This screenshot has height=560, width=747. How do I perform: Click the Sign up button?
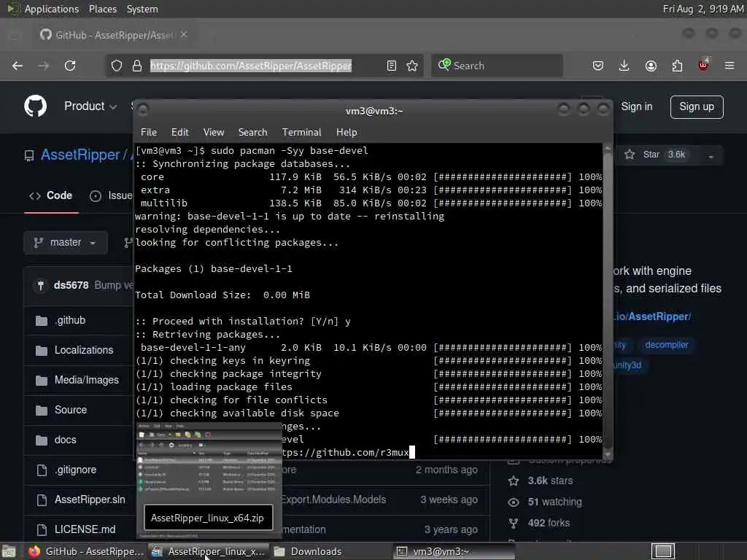click(x=697, y=106)
